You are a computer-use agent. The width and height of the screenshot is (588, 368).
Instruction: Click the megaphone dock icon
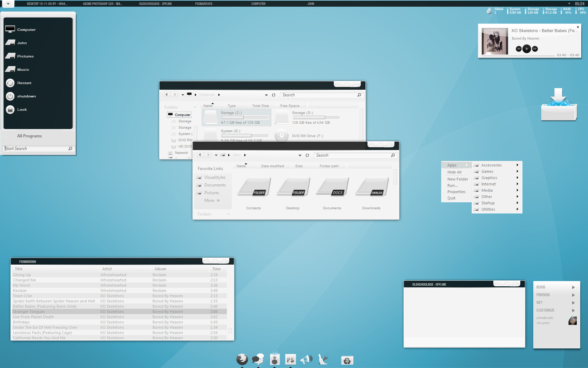(306, 359)
